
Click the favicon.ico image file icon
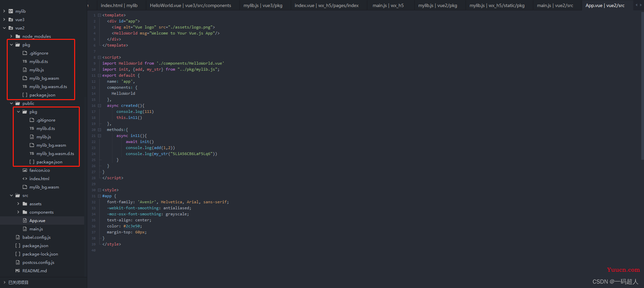tap(25, 170)
